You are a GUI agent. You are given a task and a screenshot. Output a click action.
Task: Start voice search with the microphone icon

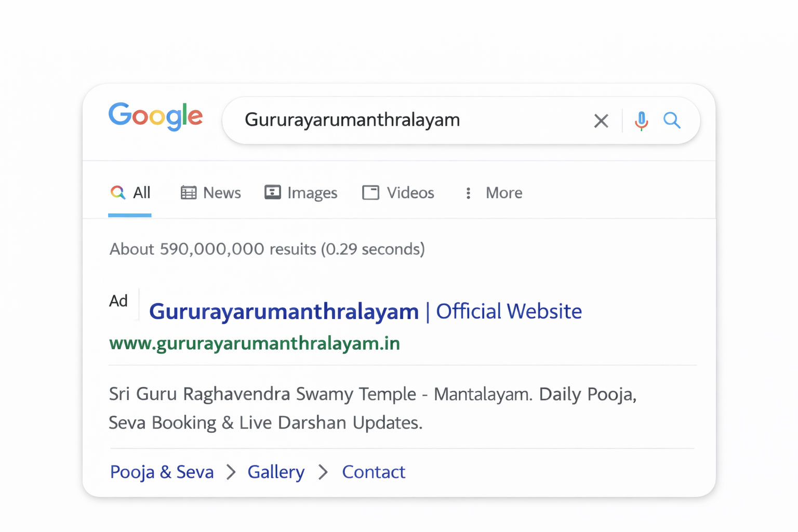click(x=641, y=121)
